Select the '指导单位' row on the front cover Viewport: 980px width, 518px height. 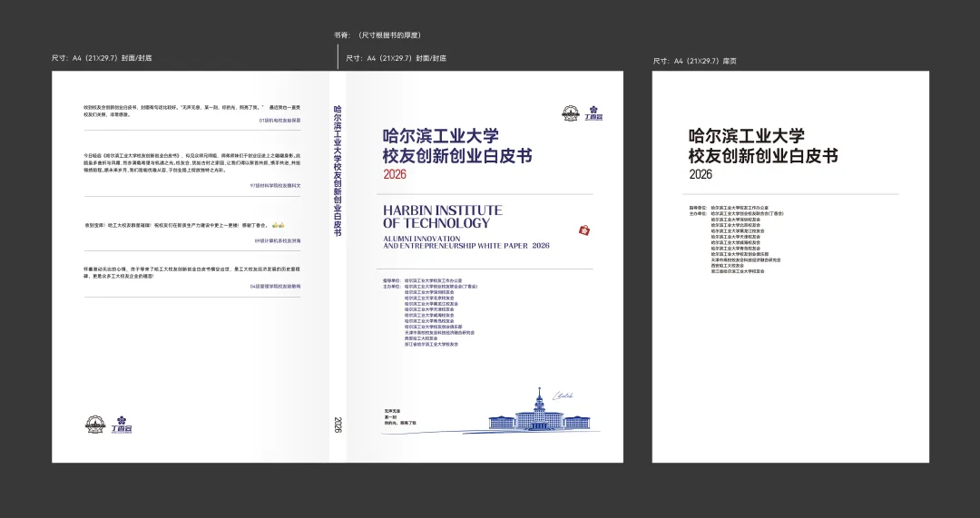click(423, 280)
